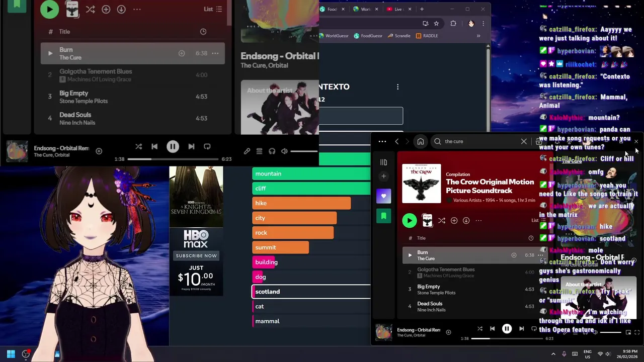Open List view options in magnified Spotify view
The image size is (644, 362).
[213, 9]
